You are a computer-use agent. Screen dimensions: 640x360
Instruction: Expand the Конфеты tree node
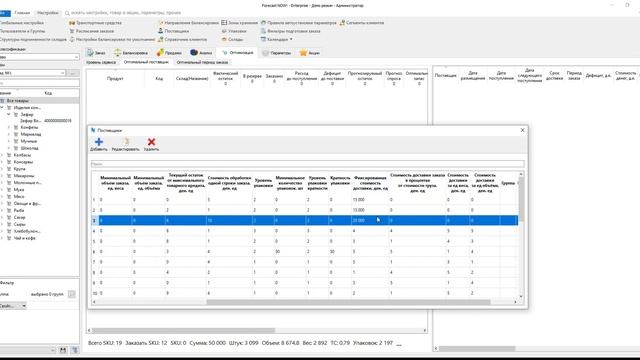(x=9, y=127)
